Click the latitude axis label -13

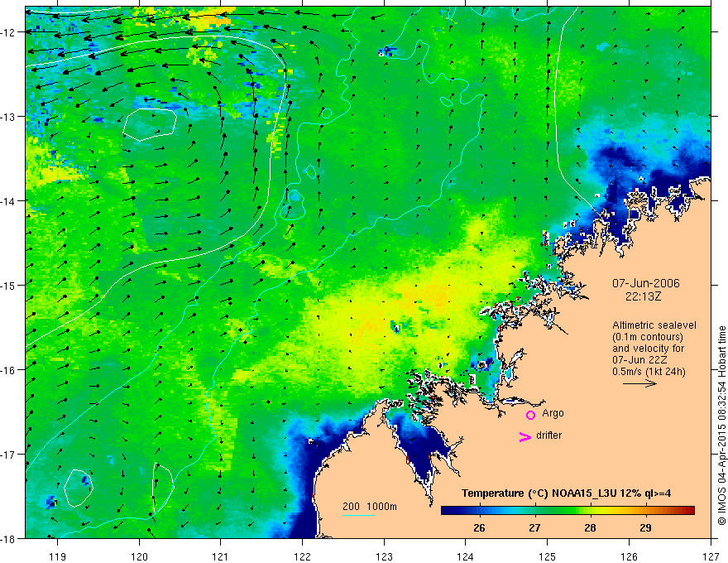pos(8,116)
